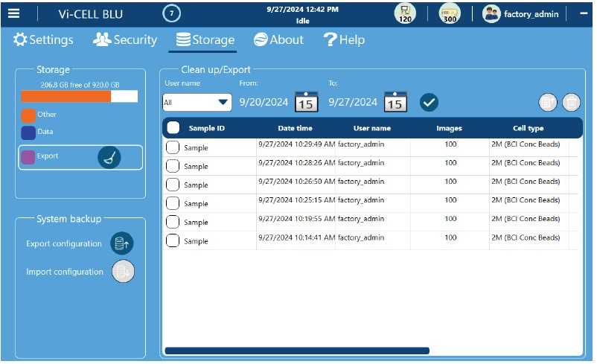Click the factory_admin user avatar icon
The height and width of the screenshot is (364, 597).
(x=491, y=14)
